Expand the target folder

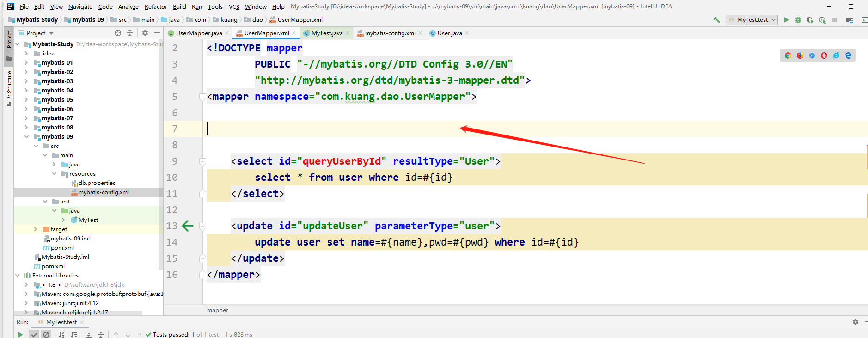(36, 229)
